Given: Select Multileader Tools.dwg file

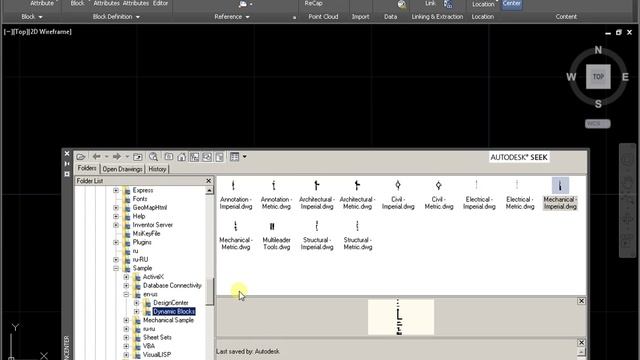Looking at the screenshot, I should (x=276, y=236).
